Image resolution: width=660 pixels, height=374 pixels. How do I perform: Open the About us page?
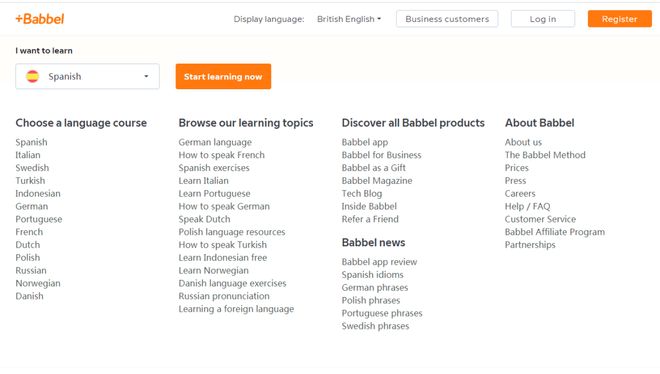click(523, 142)
